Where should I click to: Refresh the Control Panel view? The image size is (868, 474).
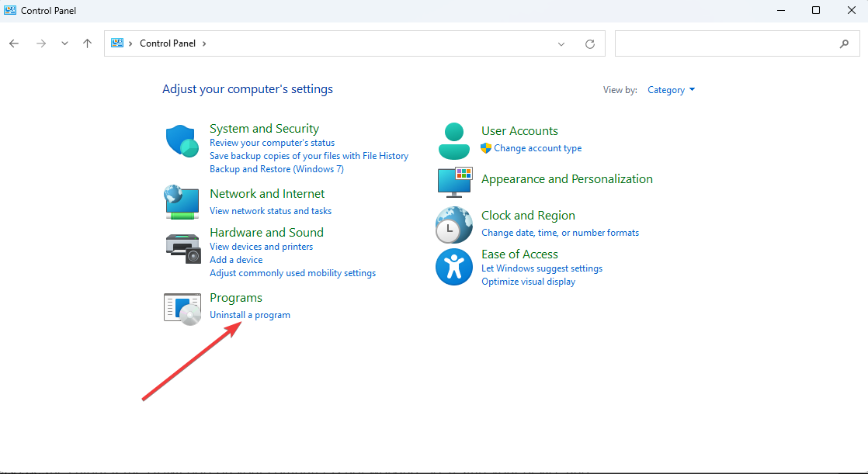tap(590, 43)
